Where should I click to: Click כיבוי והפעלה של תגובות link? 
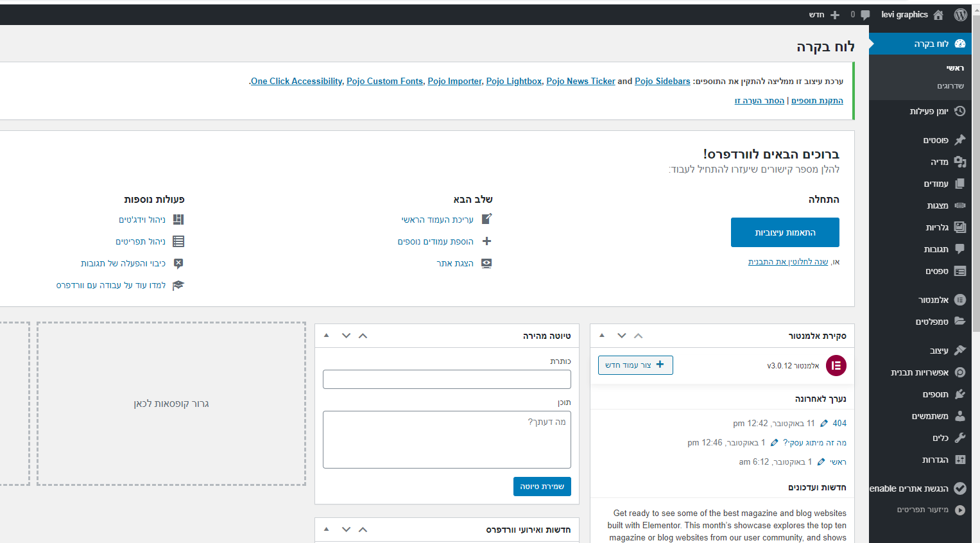(123, 263)
